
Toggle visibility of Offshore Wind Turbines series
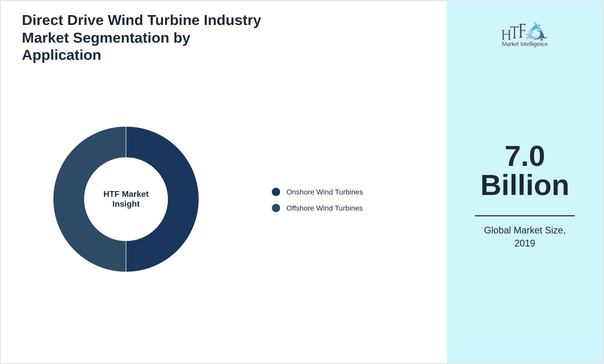coord(324,208)
